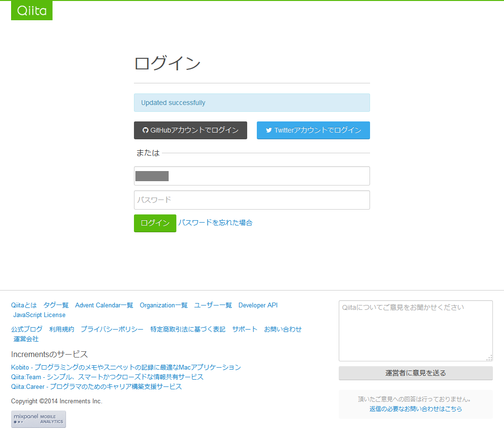This screenshot has width=504, height=438.
Task: Open the 公式ブログ link
Action: point(27,330)
